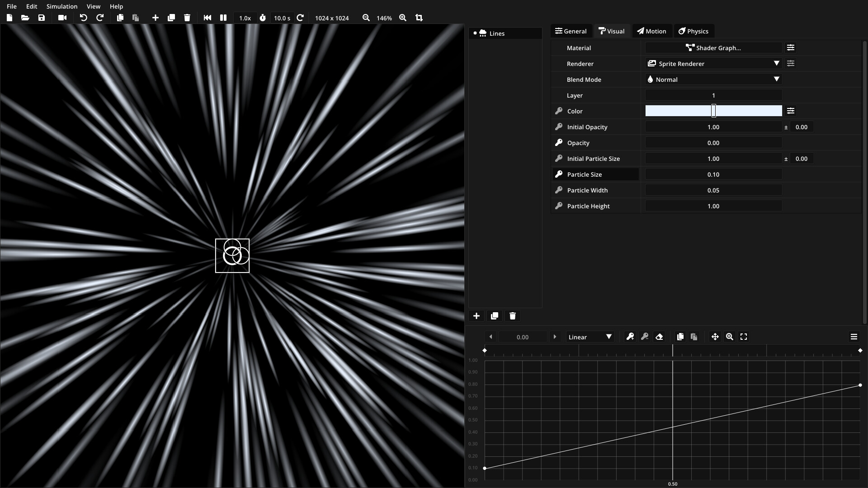
Task: Pause the simulation playback
Action: [223, 18]
